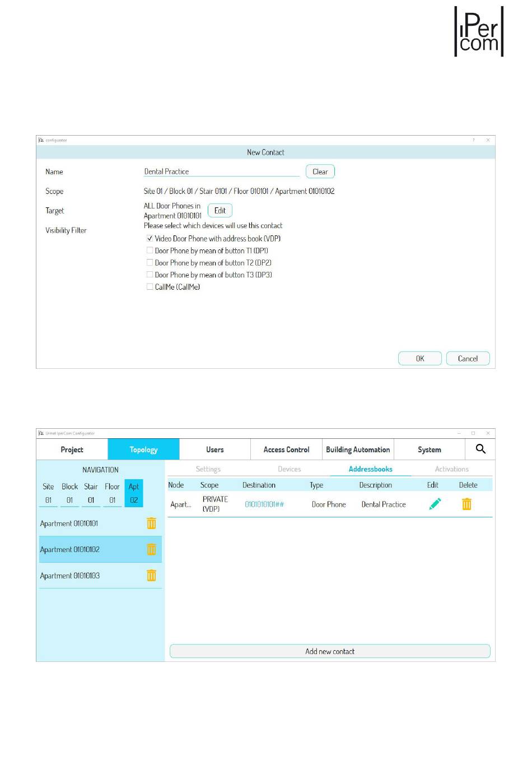Click the New Contact dialog help icon
Viewport: 532px width, 783px height.
tap(473, 140)
